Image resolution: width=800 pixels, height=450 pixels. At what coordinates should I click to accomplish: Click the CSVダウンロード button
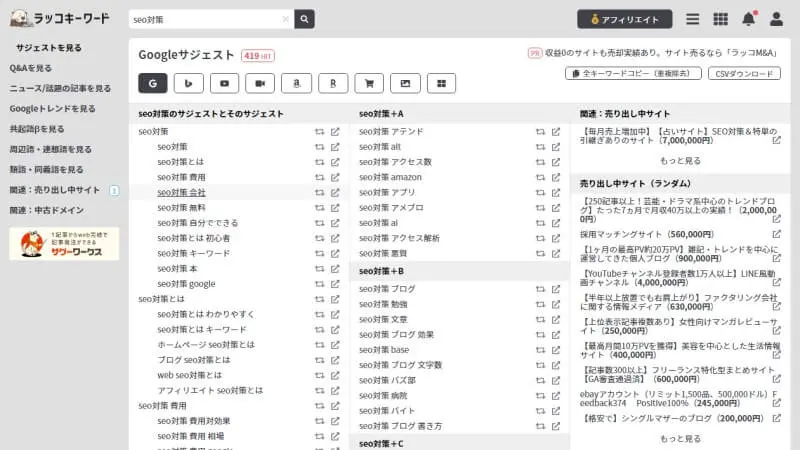[744, 74]
